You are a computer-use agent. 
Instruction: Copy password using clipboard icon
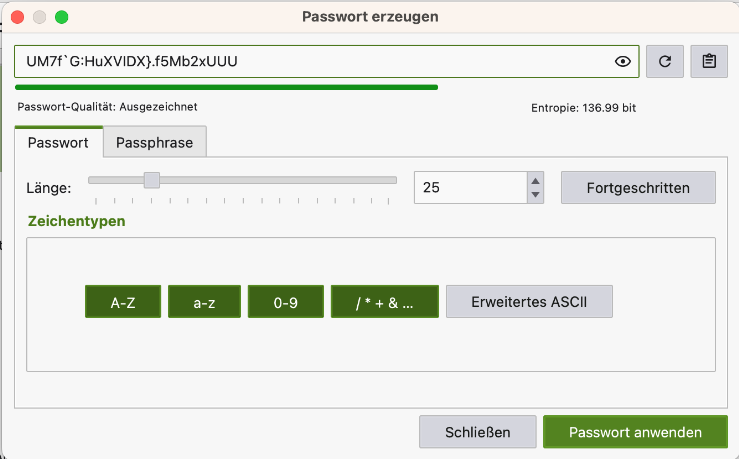click(x=709, y=62)
